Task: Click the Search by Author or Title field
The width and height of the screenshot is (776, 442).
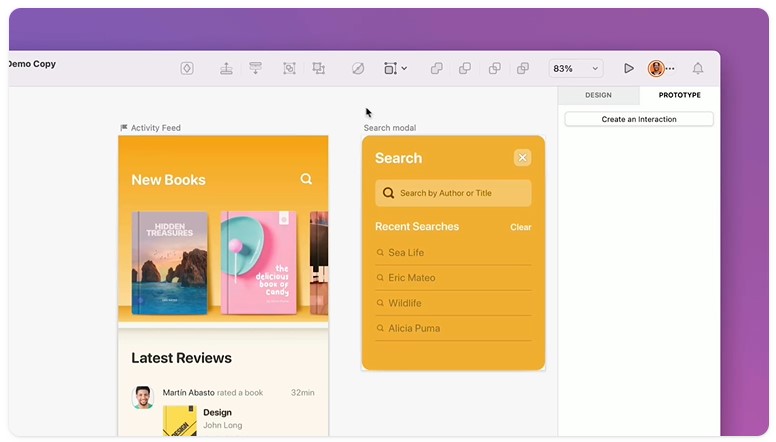Action: coord(453,193)
